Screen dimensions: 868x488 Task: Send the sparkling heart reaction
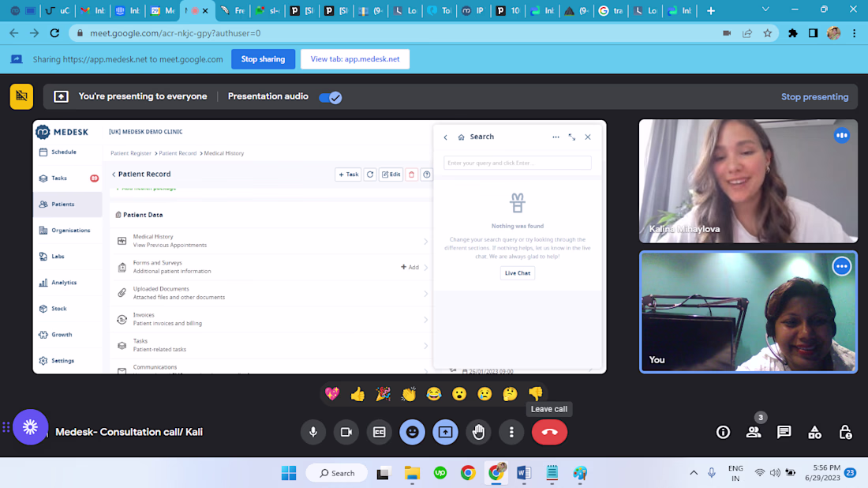(x=332, y=394)
